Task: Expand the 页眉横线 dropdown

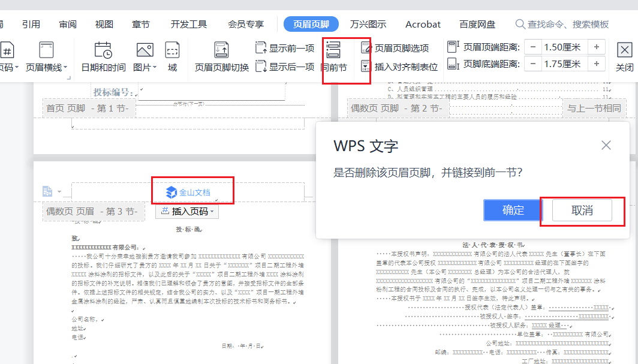Action: coord(47,67)
